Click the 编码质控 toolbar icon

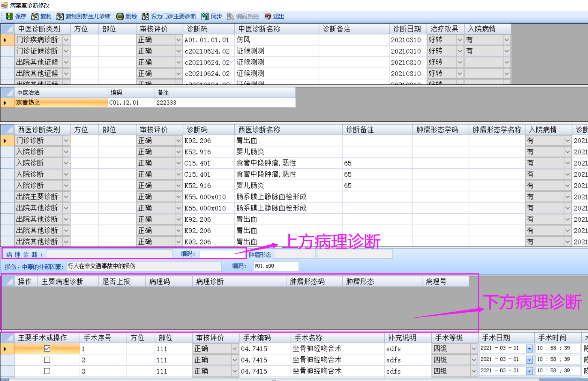click(230, 16)
